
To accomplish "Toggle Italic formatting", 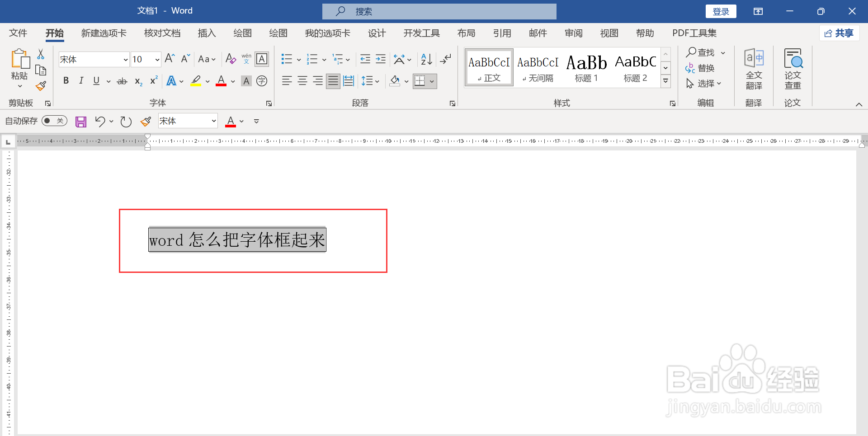I will tap(81, 81).
